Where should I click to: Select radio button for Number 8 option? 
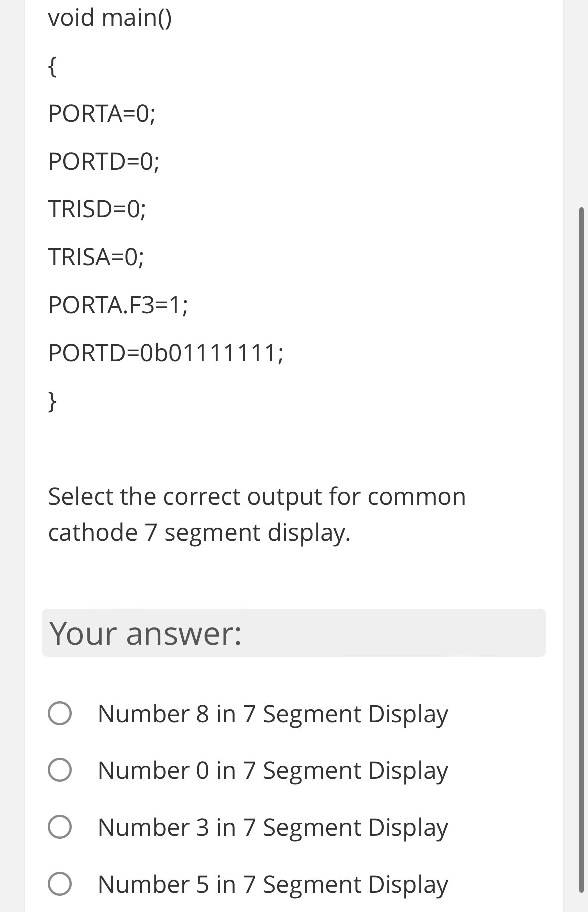tap(60, 714)
